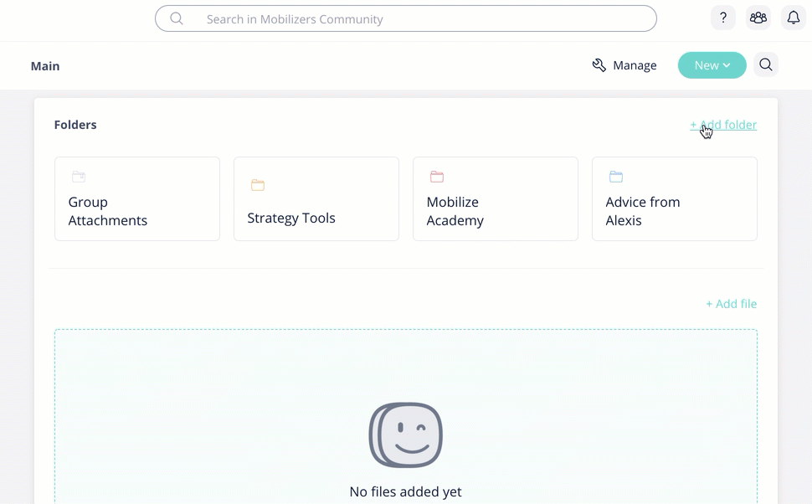812x504 pixels.
Task: Click the wrench icon next to Manage
Action: [599, 65]
